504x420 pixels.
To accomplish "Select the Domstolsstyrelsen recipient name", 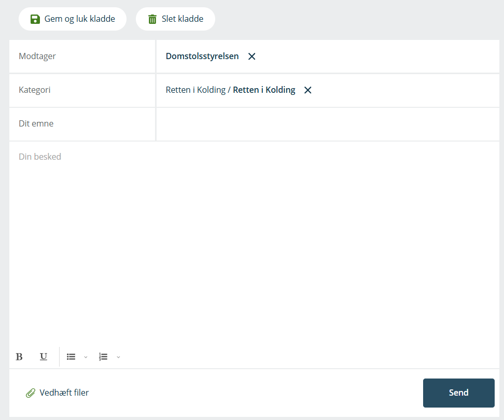I will pos(202,57).
